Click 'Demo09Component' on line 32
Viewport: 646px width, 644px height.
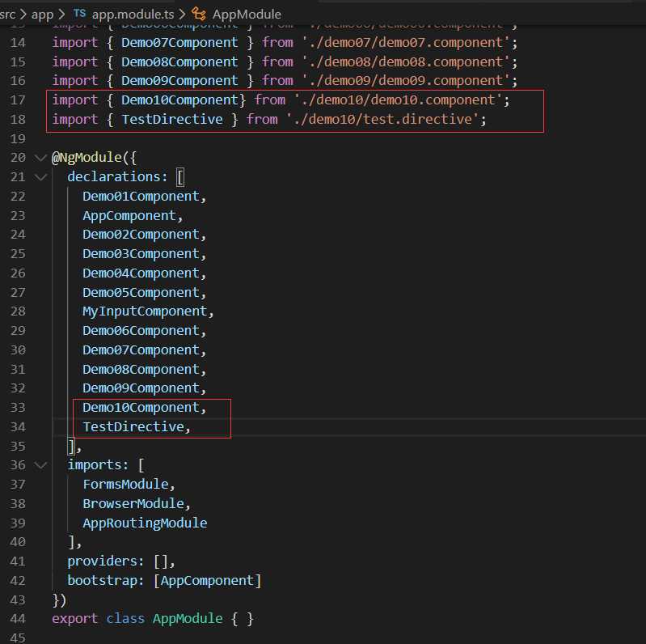[x=141, y=388]
